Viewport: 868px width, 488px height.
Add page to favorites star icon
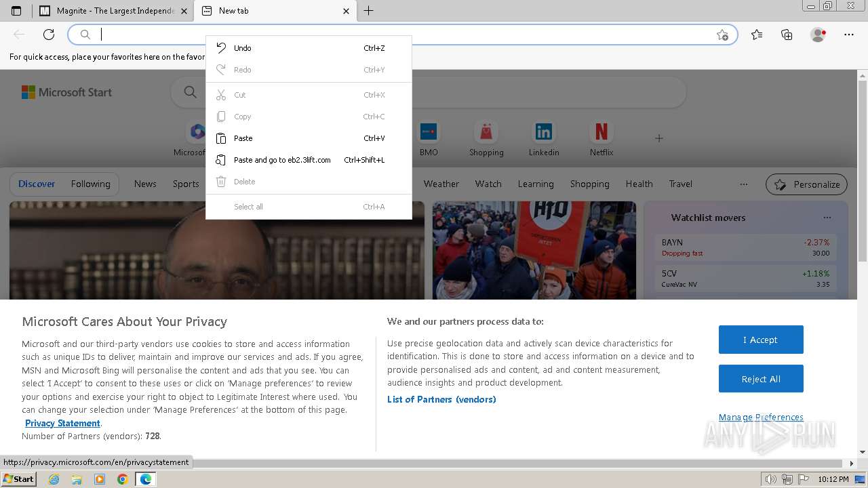pyautogui.click(x=722, y=35)
